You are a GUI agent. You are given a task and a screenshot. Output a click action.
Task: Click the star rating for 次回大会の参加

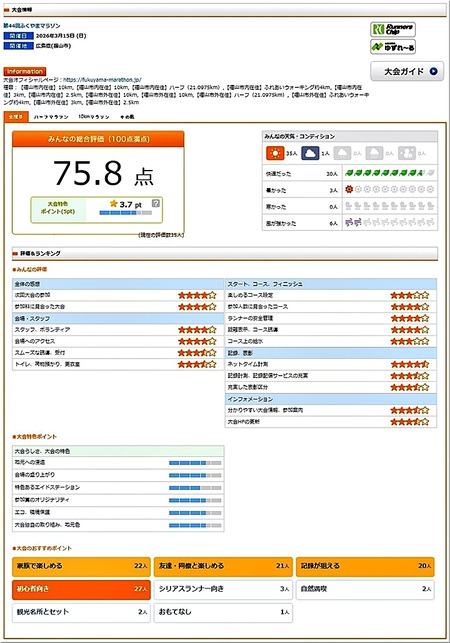pyautogui.click(x=197, y=295)
